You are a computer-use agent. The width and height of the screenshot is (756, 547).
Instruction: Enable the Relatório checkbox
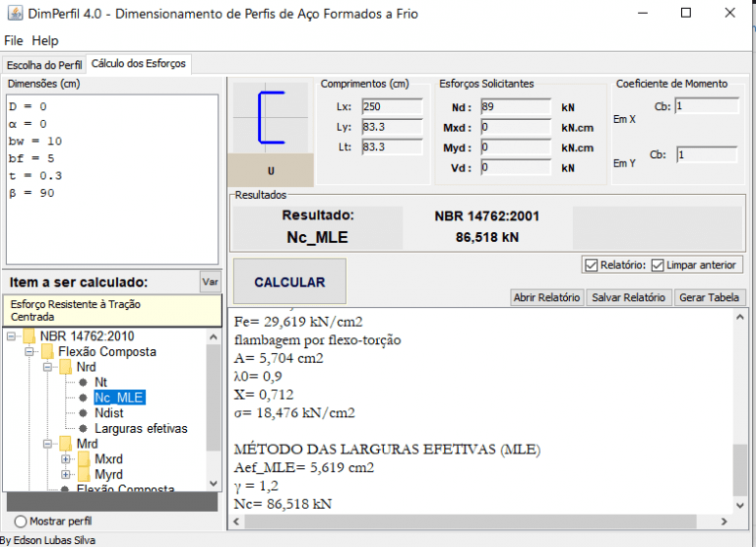tap(591, 265)
